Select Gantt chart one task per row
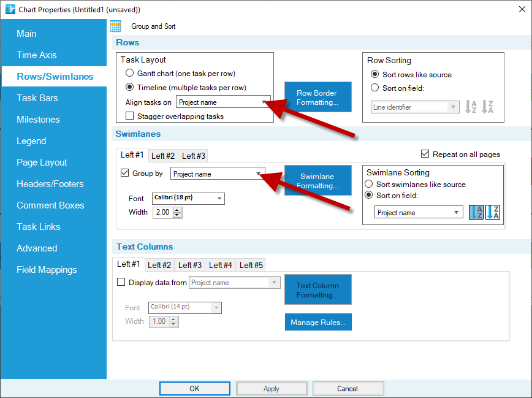The width and height of the screenshot is (532, 398). click(x=129, y=73)
